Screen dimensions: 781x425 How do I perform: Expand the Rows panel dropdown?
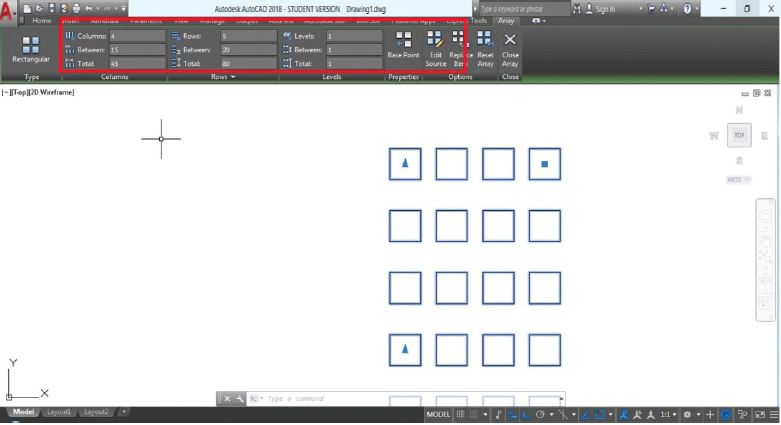coord(232,77)
